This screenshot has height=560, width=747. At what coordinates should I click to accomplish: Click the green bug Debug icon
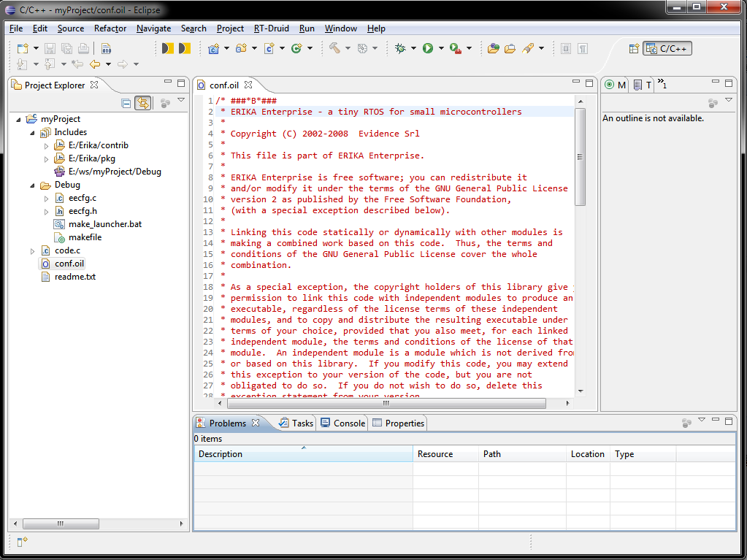coord(400,48)
